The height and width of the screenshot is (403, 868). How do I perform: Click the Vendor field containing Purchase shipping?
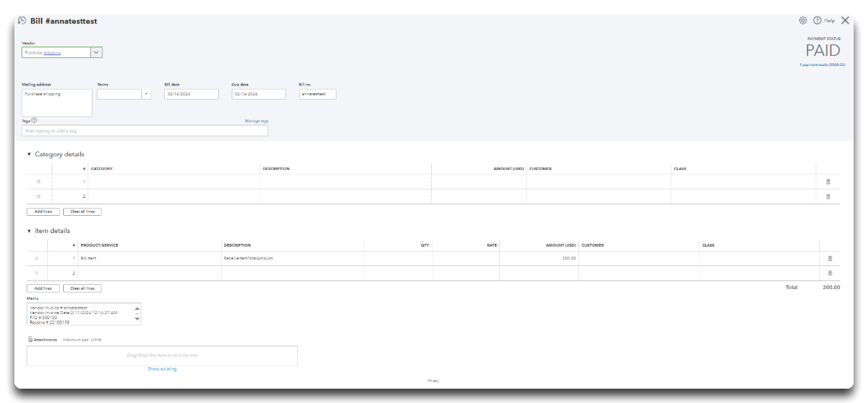tap(56, 52)
